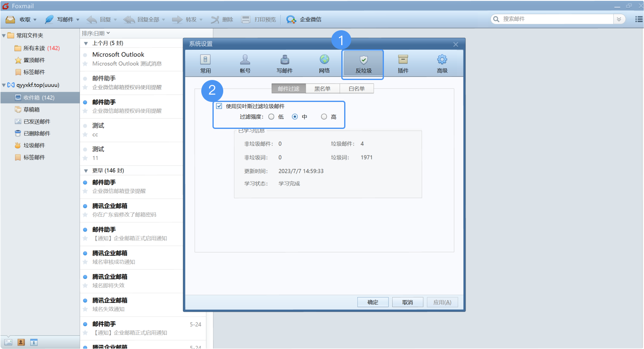The image size is (644, 349).
Task: Switch to the 白名单 tab
Action: (357, 89)
